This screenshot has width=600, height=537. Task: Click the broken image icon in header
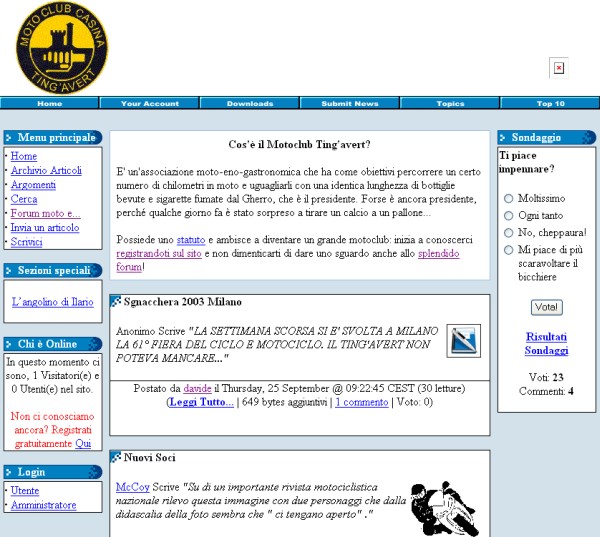tap(559, 68)
